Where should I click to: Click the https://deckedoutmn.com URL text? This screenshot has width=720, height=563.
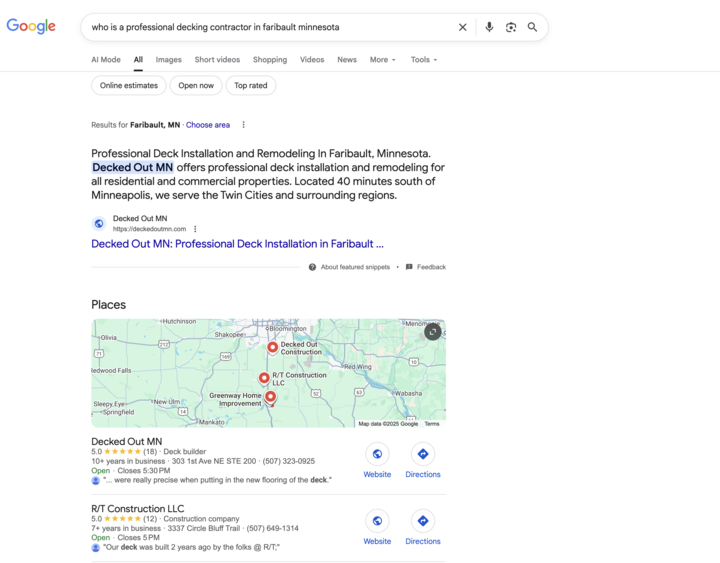pyautogui.click(x=149, y=229)
